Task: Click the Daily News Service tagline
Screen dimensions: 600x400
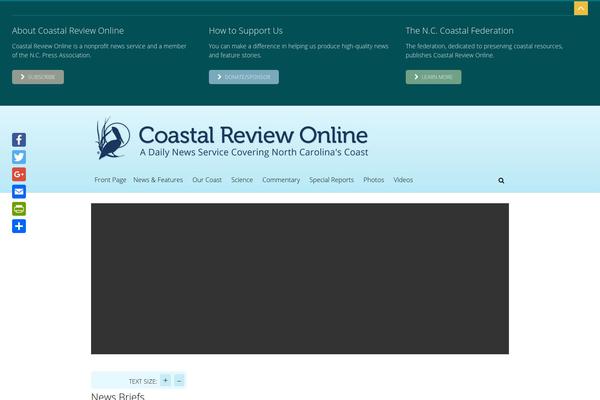Action: (254, 152)
